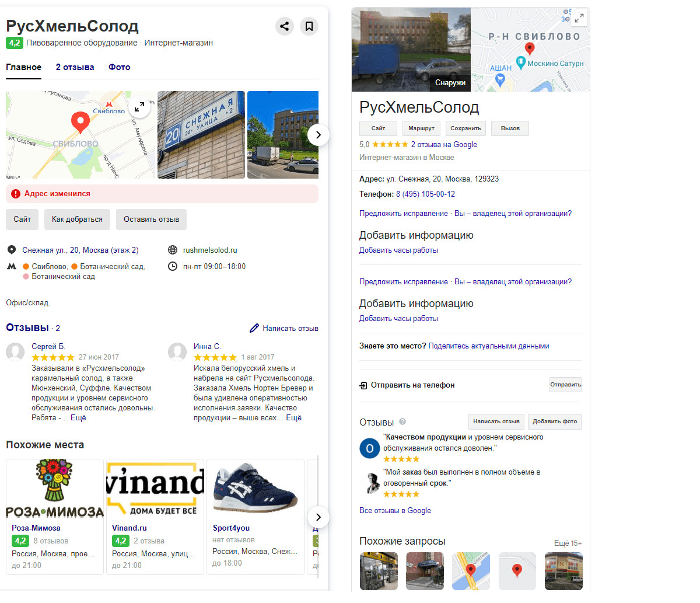Screen dimensions: 700x603
Task: Click Написать отзыв button in Google panel
Action: pos(496,421)
